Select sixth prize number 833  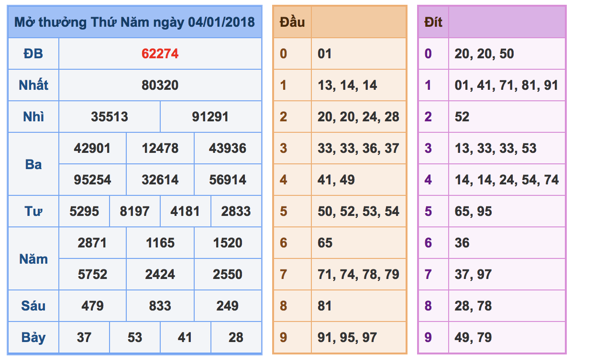(160, 306)
